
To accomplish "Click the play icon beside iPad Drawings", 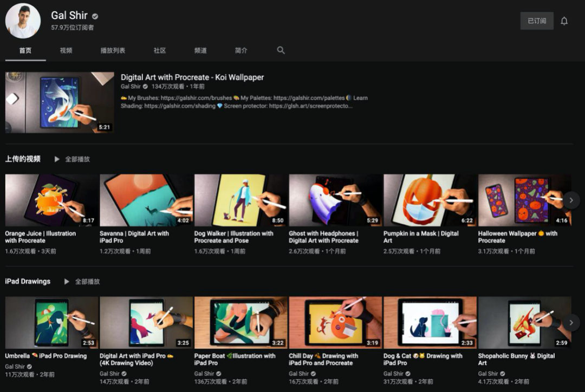I will [67, 282].
